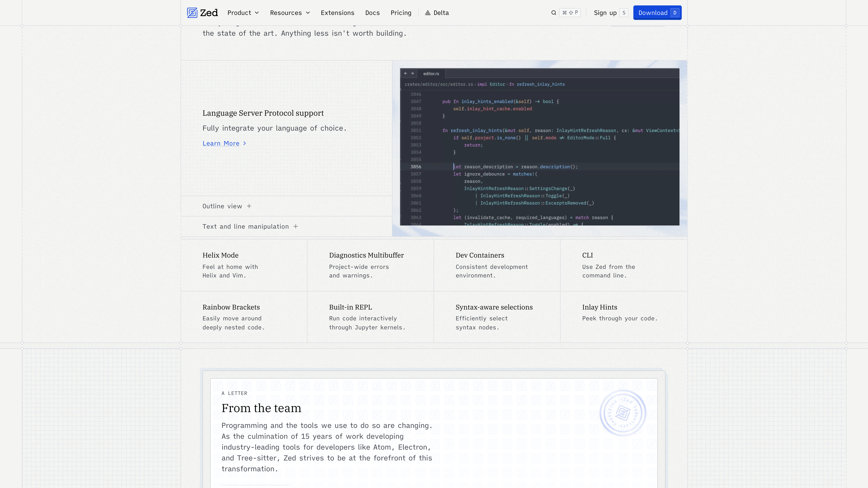
Task: Open the CLI feature card
Action: coord(624,265)
